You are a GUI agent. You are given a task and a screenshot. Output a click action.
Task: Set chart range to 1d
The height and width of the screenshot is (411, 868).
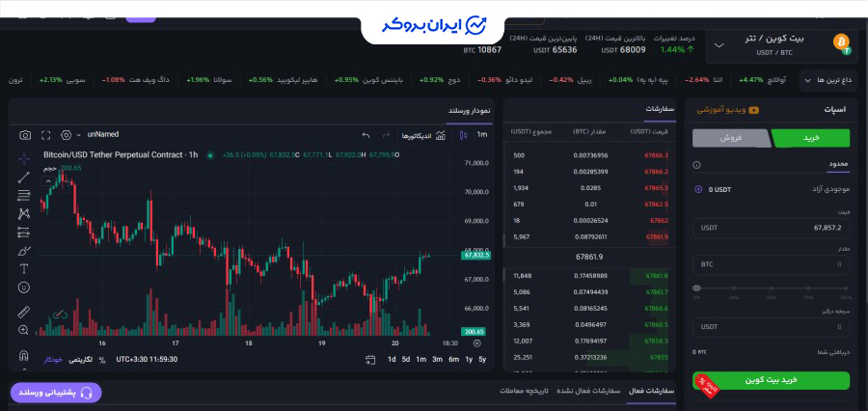click(x=392, y=360)
